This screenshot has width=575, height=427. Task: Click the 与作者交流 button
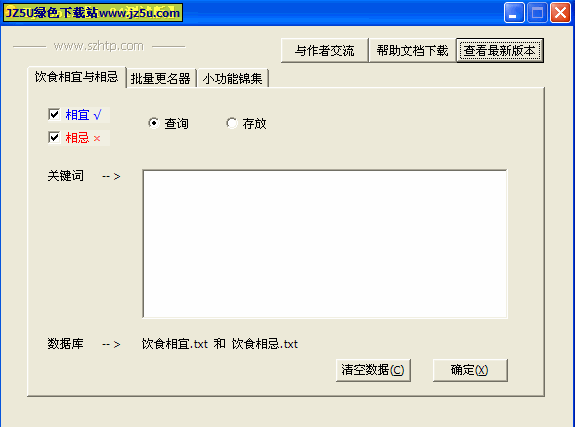coord(324,51)
